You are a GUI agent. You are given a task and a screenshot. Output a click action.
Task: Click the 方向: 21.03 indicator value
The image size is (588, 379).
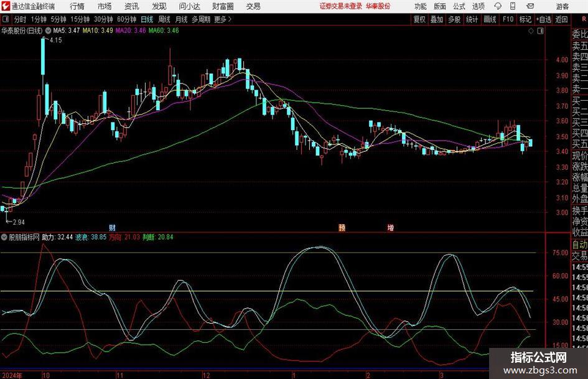tap(124, 237)
